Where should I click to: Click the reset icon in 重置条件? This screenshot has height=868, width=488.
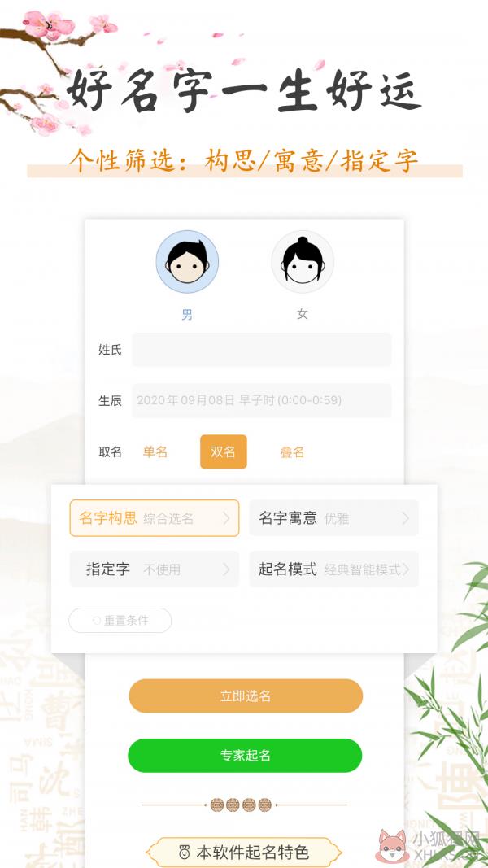(97, 621)
